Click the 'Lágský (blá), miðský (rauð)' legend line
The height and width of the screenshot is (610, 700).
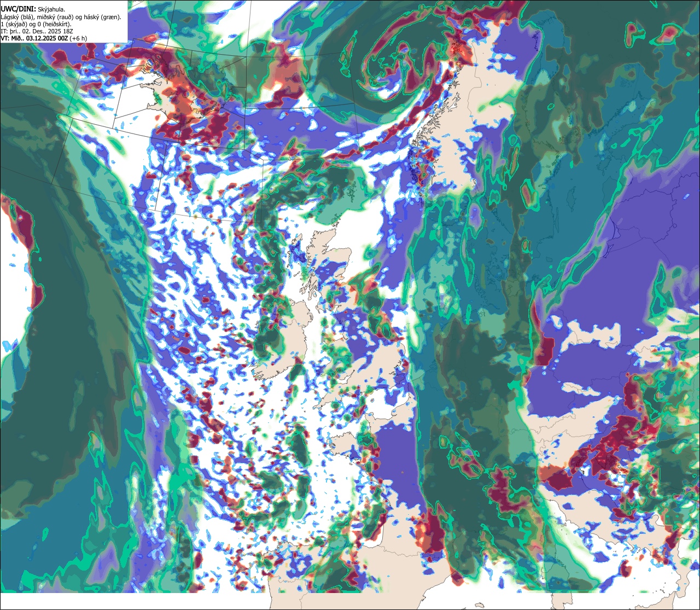[61, 17]
